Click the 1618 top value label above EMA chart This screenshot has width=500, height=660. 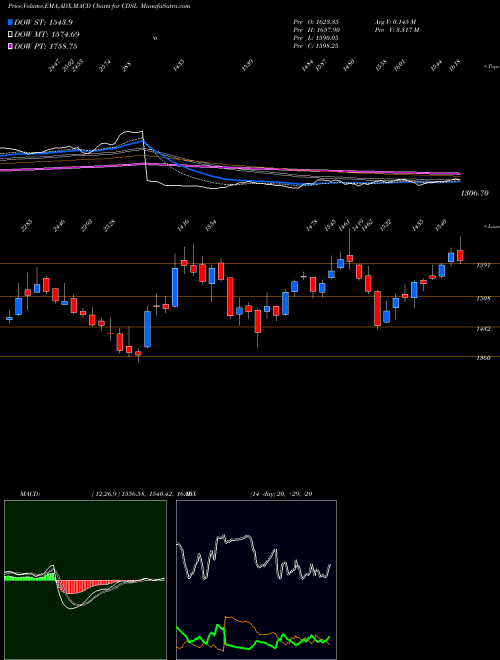click(x=455, y=66)
